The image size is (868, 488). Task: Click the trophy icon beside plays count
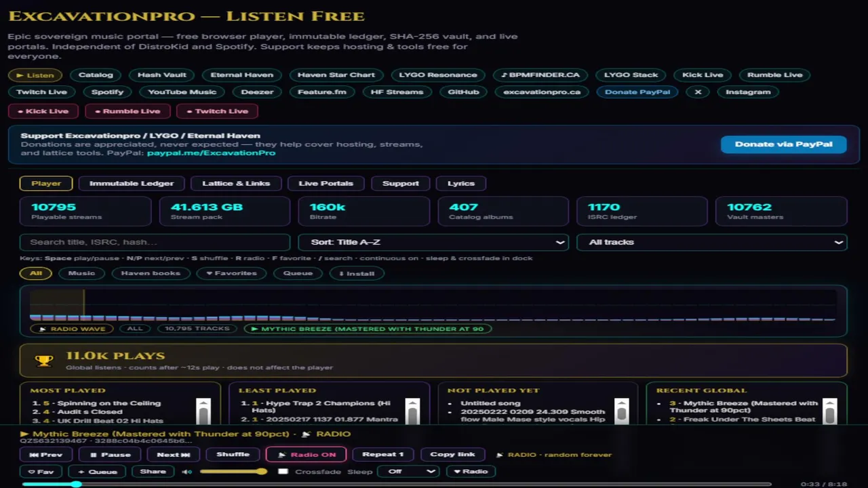point(44,361)
